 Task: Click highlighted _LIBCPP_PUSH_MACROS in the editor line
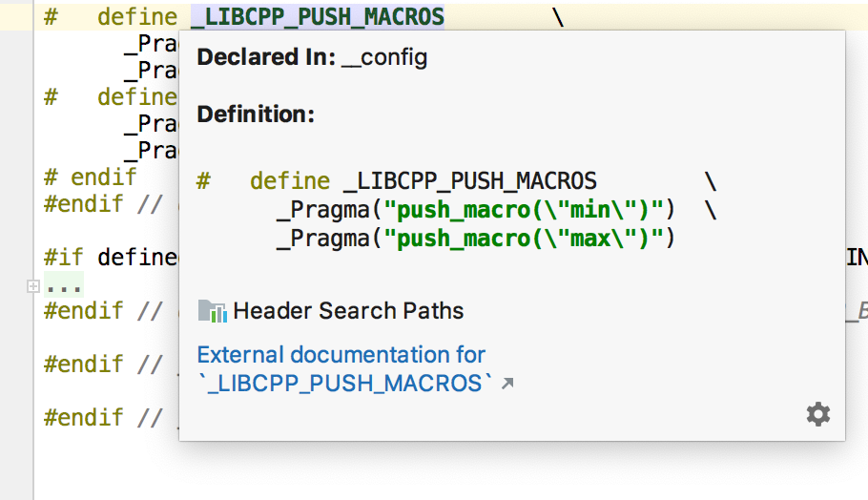317,17
